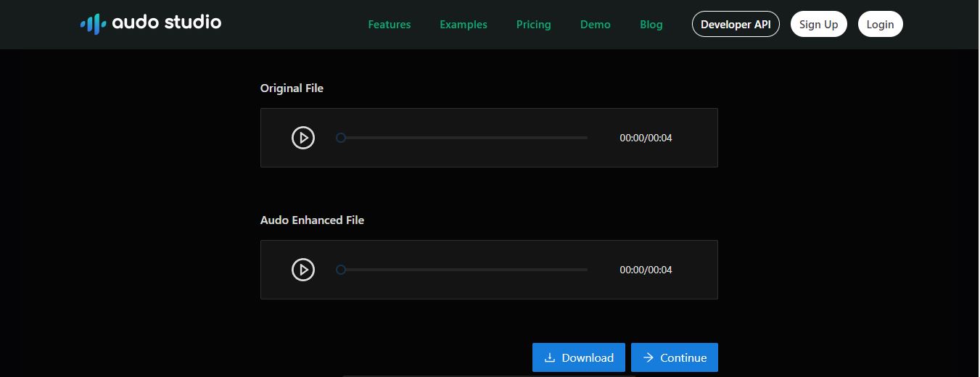Visit the Blog link
This screenshot has width=980, height=377.
[651, 25]
